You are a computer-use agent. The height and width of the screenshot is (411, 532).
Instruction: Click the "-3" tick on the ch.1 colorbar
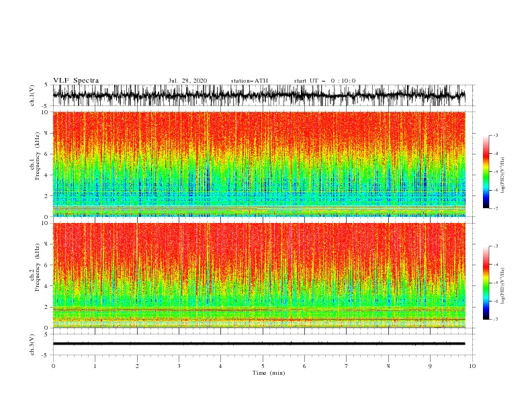495,135
